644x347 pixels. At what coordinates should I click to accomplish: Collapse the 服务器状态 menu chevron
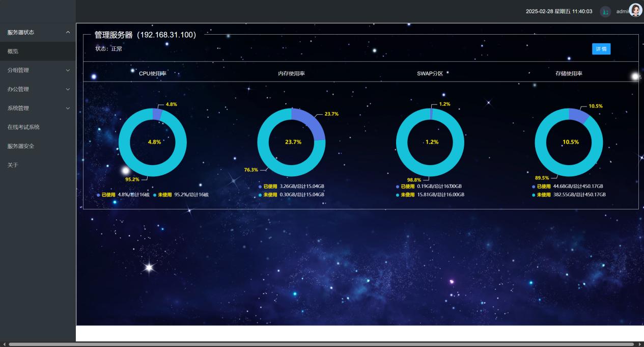[68, 33]
